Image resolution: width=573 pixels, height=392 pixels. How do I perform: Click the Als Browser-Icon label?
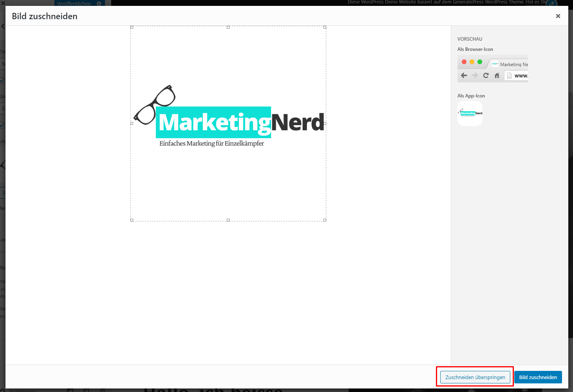[x=475, y=49]
